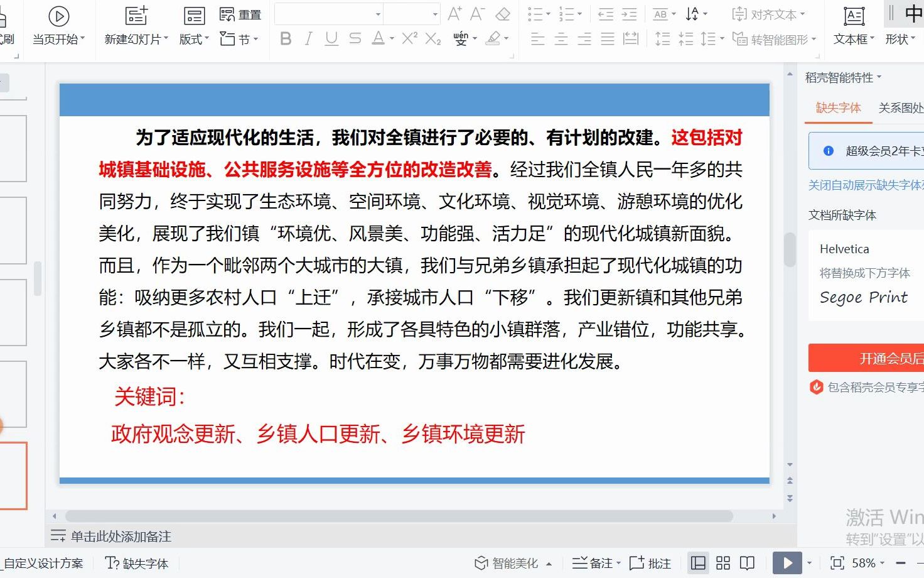Image resolution: width=924 pixels, height=578 pixels.
Task: Increase the paragraph indent
Action: click(629, 14)
